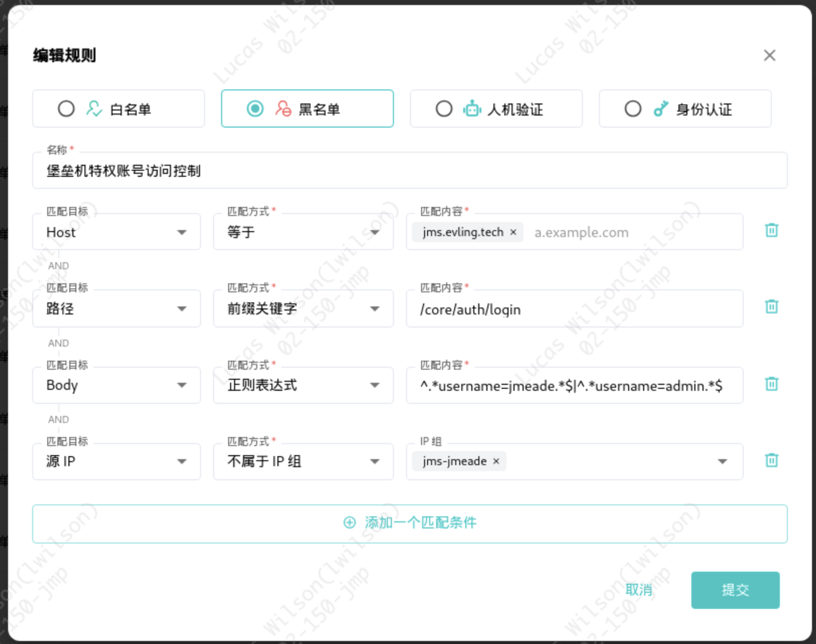
Task: Open the 路径 match target dropdown
Action: point(117,308)
